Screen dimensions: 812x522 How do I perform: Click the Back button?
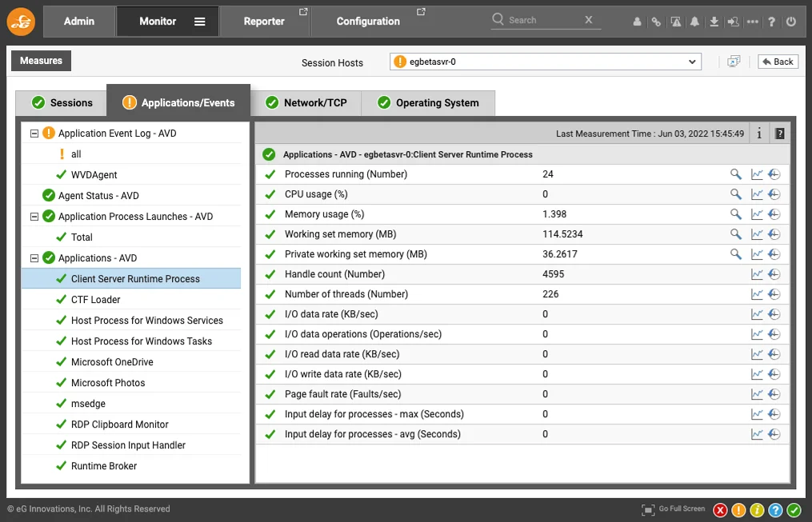coord(778,62)
